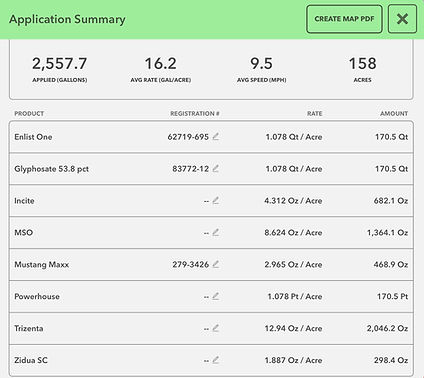Edit registration number for Trizenta
Screen dimensions: 424x378
click(216, 328)
